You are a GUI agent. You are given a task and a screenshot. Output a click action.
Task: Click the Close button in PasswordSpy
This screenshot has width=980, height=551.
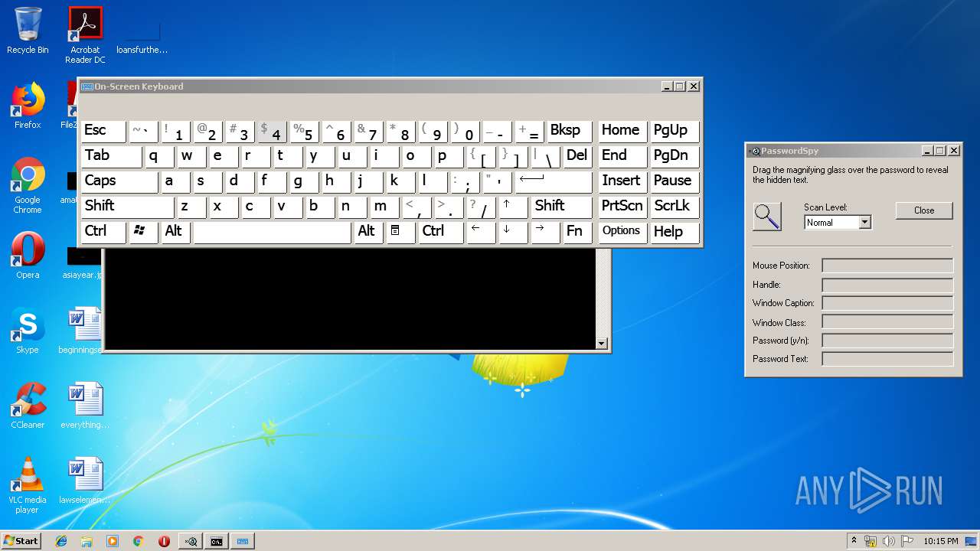click(x=924, y=210)
